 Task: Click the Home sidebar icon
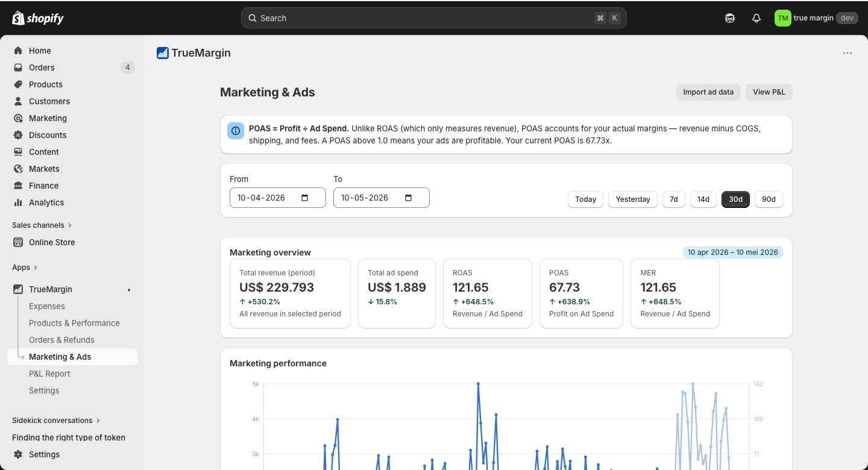18,51
